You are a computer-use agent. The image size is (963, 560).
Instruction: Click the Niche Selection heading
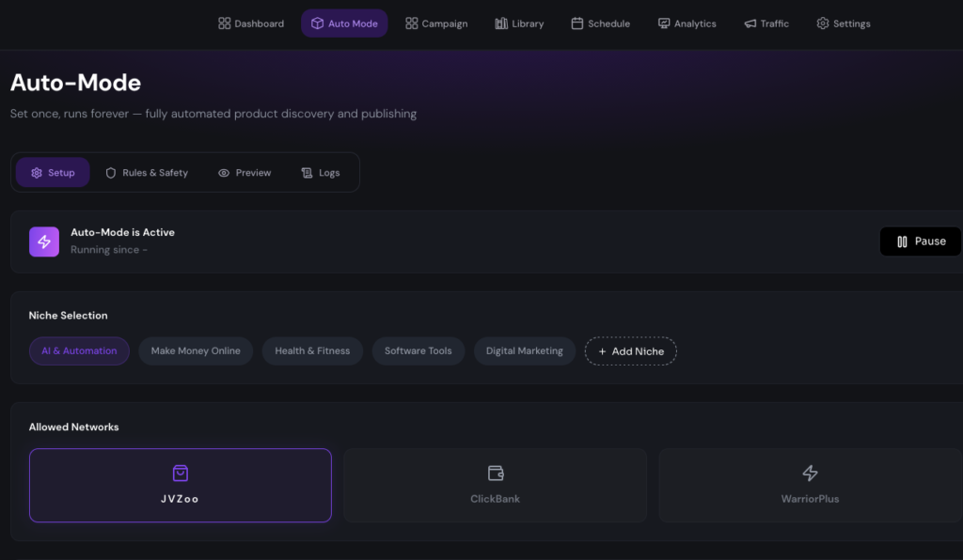tap(68, 316)
